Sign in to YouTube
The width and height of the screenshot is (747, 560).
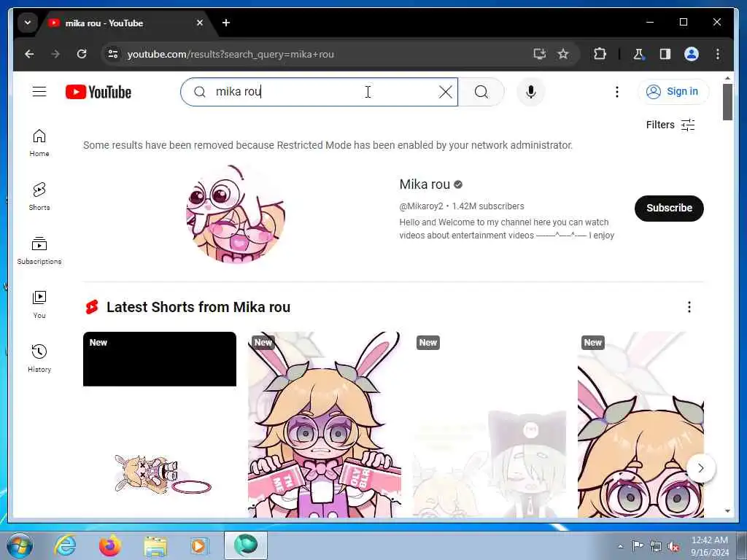673,91
